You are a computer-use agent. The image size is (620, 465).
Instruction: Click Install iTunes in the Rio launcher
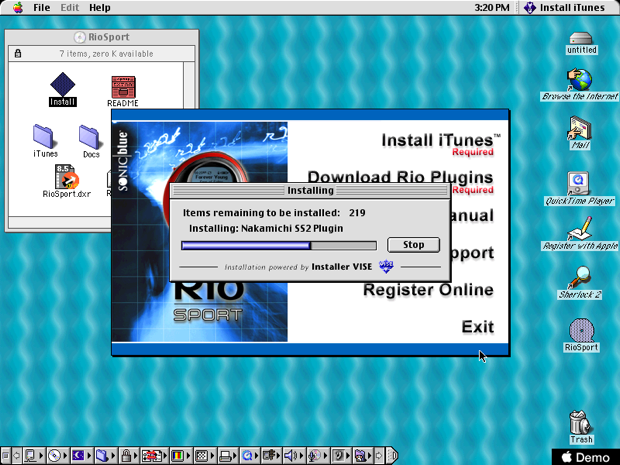coord(440,141)
